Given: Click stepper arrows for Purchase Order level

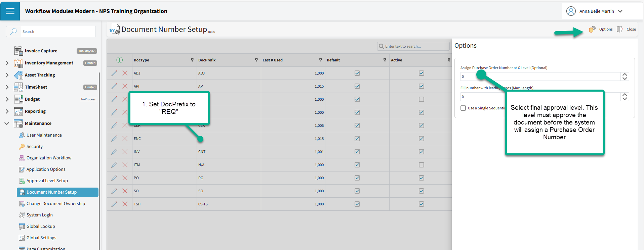Looking at the screenshot, I should (625, 77).
